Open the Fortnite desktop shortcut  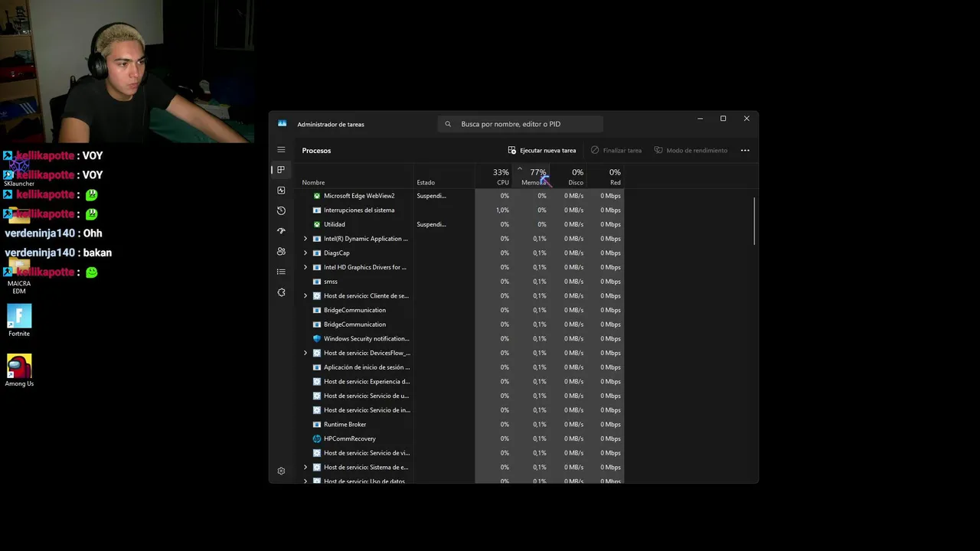pos(19,321)
